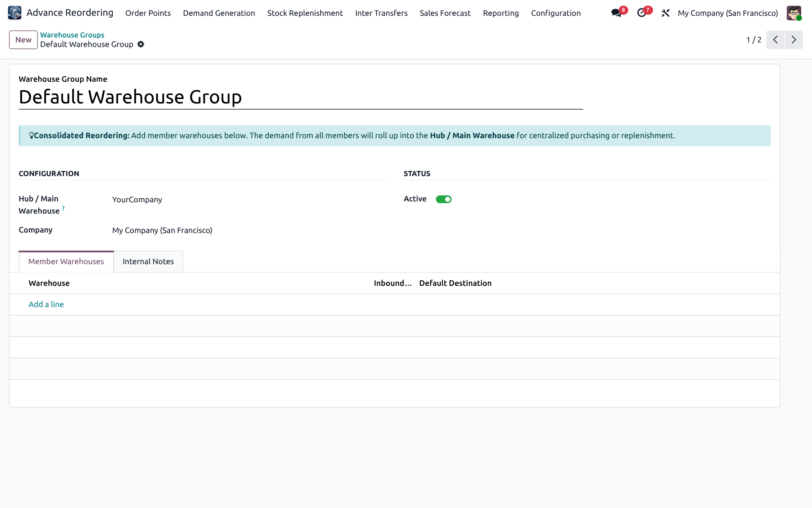Go to the next record arrow
This screenshot has height=508, width=812.
(x=794, y=40)
